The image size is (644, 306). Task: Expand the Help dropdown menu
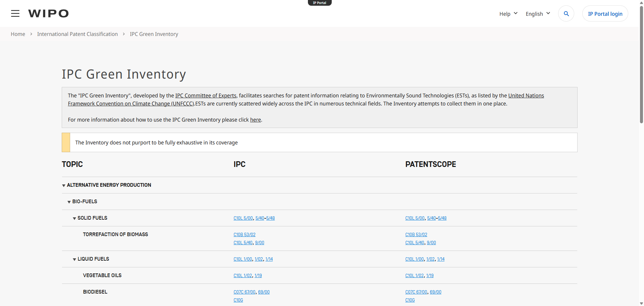(508, 14)
